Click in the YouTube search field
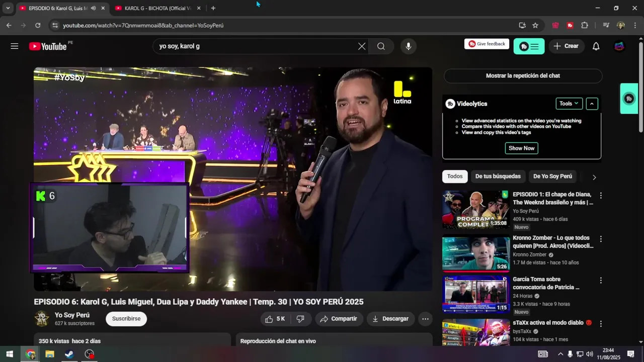The height and width of the screenshot is (362, 644). click(x=257, y=46)
